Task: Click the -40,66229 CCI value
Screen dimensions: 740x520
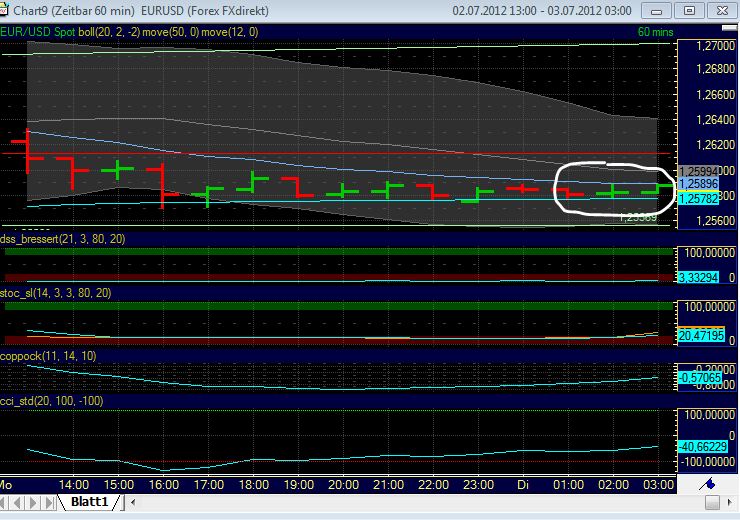Action: 703,446
